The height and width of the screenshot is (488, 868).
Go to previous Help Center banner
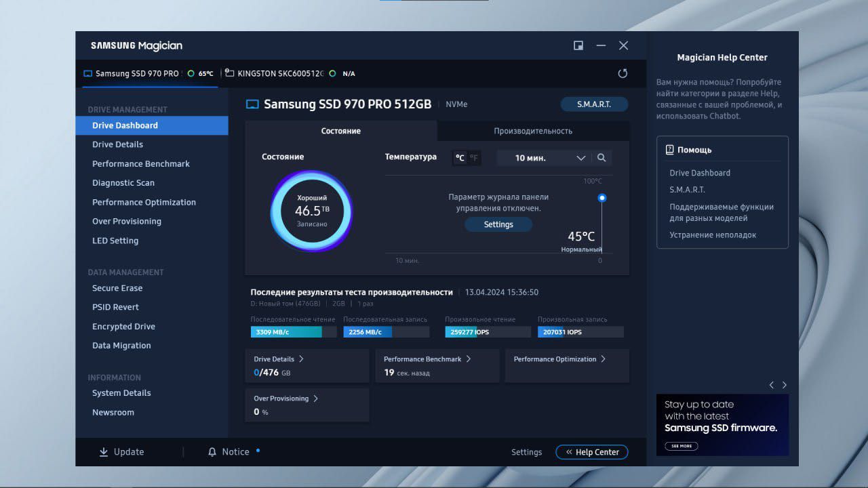[771, 385]
